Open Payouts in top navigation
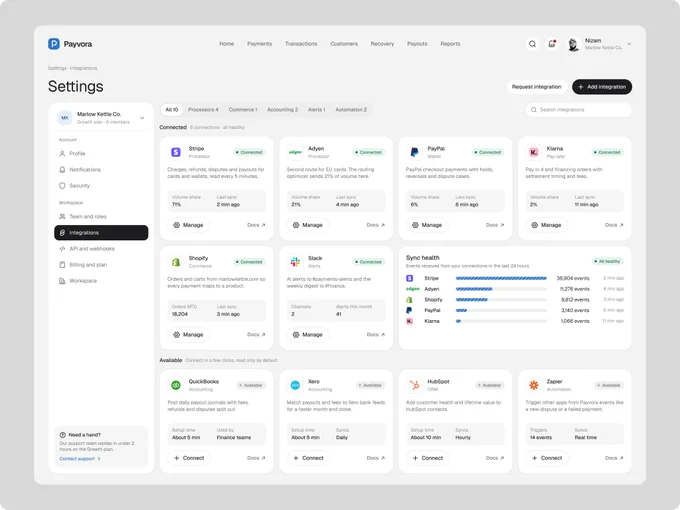The width and height of the screenshot is (680, 510). coord(417,44)
